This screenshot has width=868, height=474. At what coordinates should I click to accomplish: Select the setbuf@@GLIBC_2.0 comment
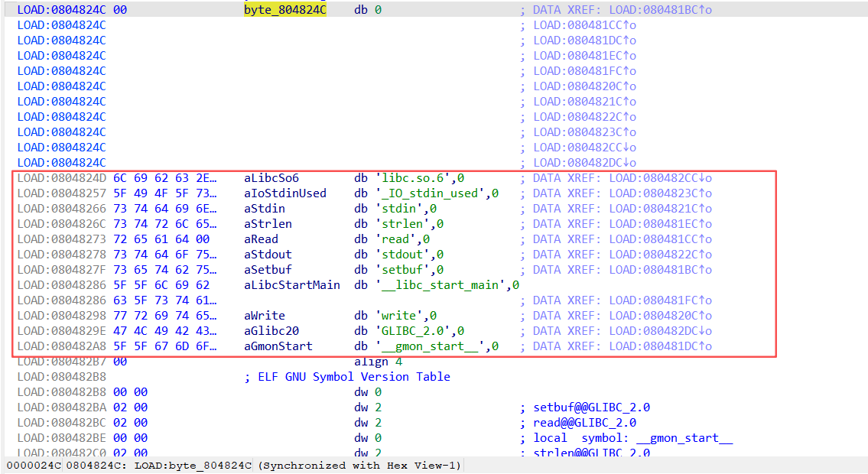(x=591, y=407)
